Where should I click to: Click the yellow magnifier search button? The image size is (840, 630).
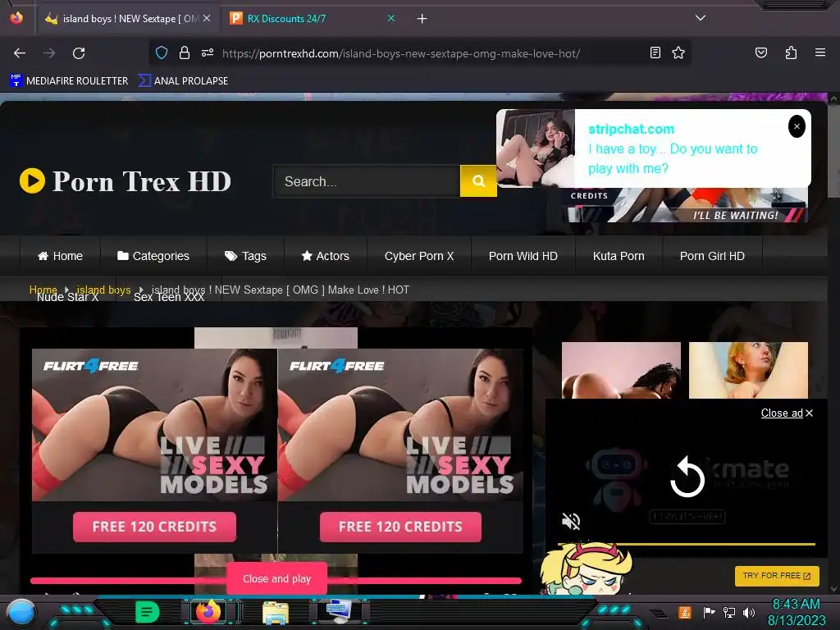478,181
